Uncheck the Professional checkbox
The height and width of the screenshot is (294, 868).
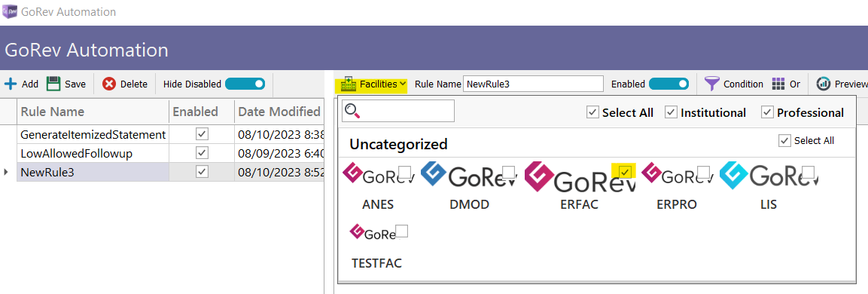click(x=767, y=112)
